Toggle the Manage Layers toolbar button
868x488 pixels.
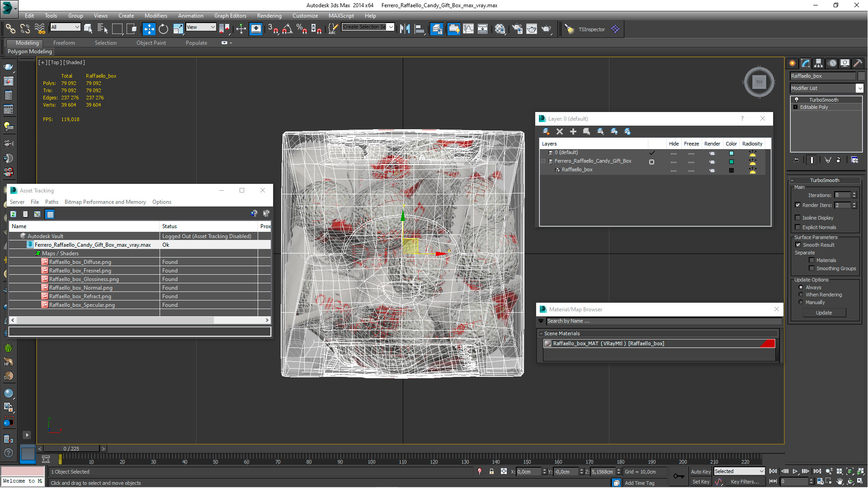(x=437, y=29)
